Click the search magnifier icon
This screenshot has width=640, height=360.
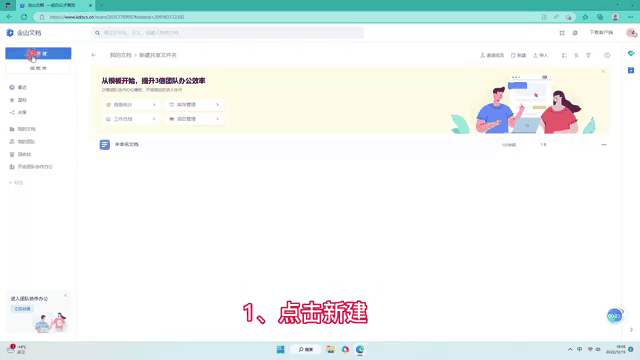click(x=97, y=33)
